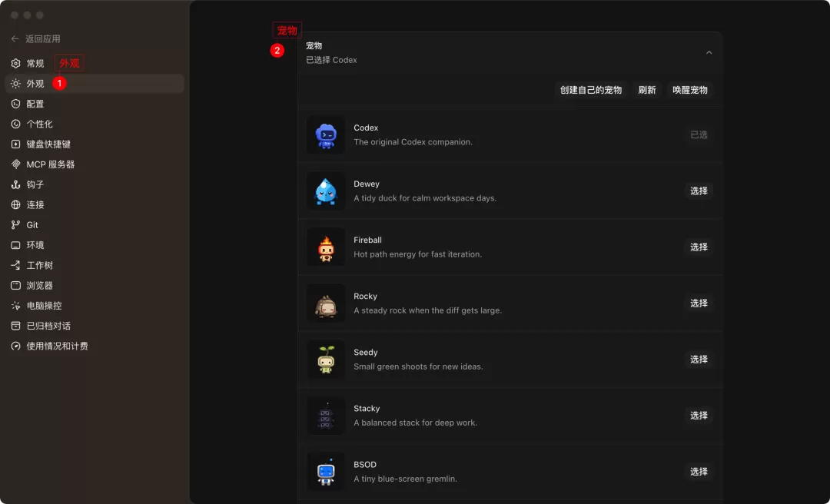Open 浏览器 settings label
830x504 pixels.
40,285
